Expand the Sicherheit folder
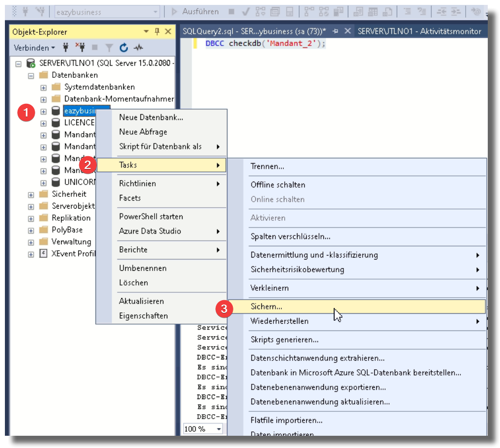Viewport: 500px width, 448px height. 31,194
